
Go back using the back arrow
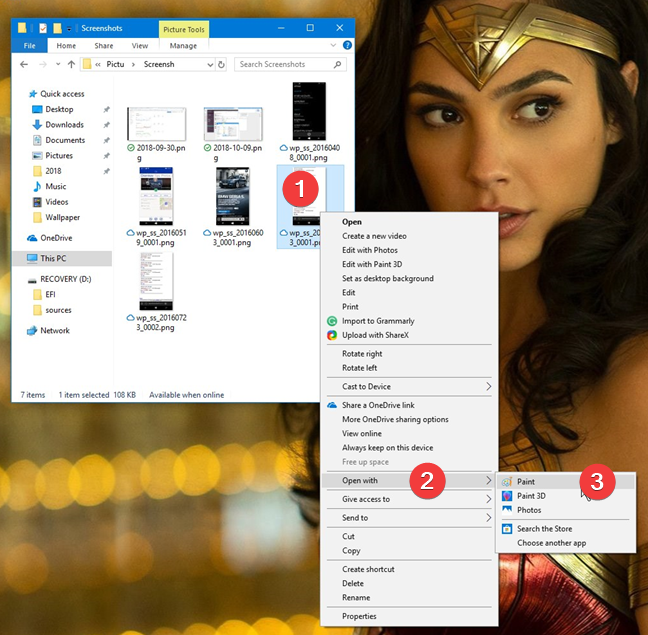coord(24,64)
